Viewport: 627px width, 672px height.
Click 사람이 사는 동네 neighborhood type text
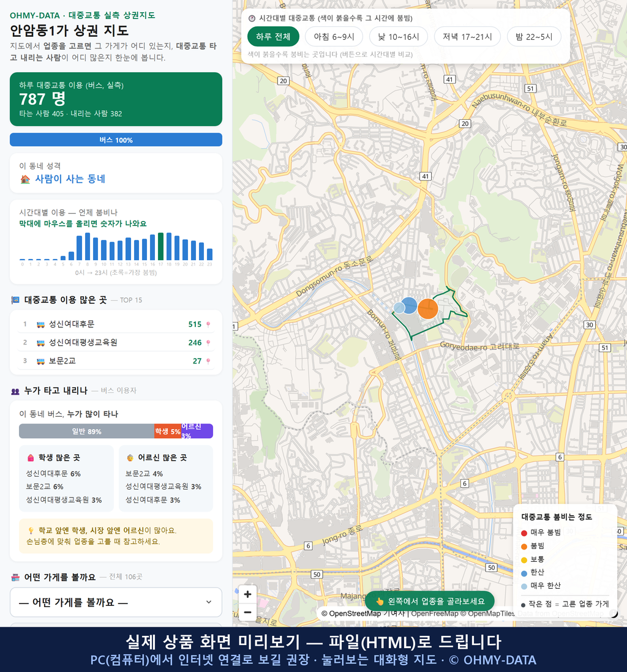tap(70, 179)
